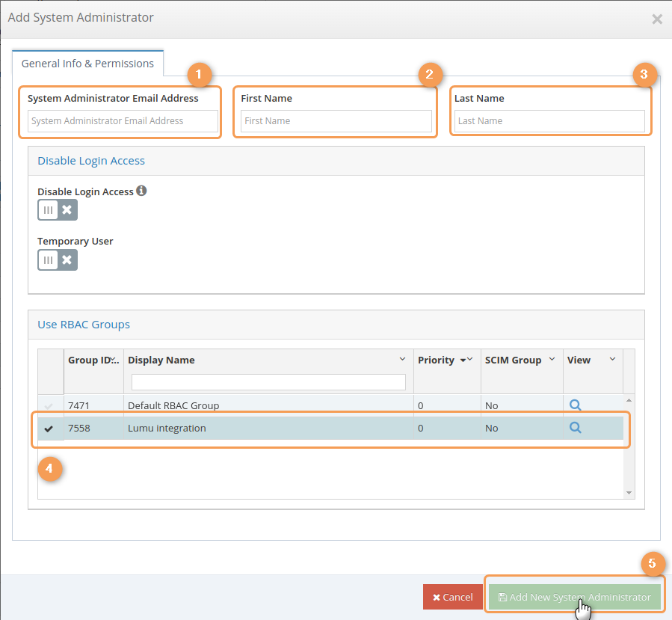Expand the View column dropdown arrow
672x620 pixels.
coord(613,360)
